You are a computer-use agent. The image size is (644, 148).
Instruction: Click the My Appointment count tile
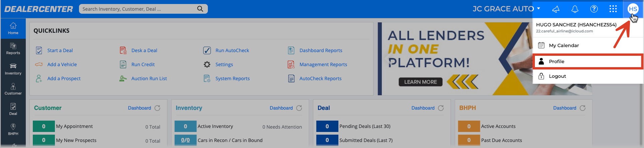coord(44,126)
